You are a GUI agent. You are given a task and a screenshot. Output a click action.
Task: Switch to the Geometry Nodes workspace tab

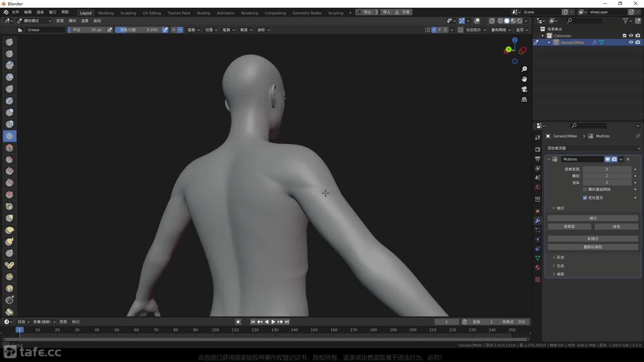[x=307, y=13]
